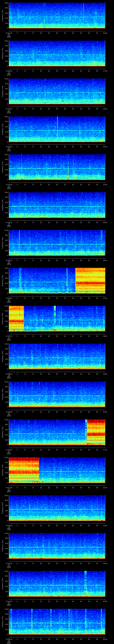
Task: Open the spectrogram panel starting at 16:45:00
Action: [57, 621]
